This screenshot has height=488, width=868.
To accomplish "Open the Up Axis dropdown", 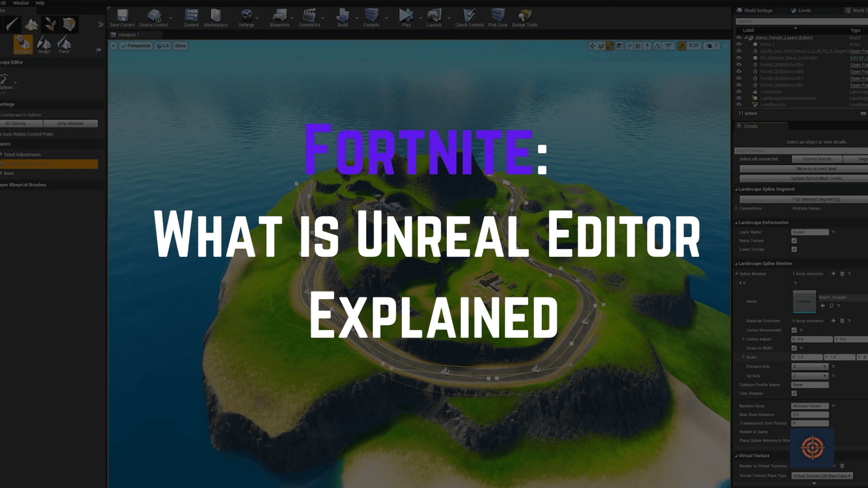I will [810, 376].
